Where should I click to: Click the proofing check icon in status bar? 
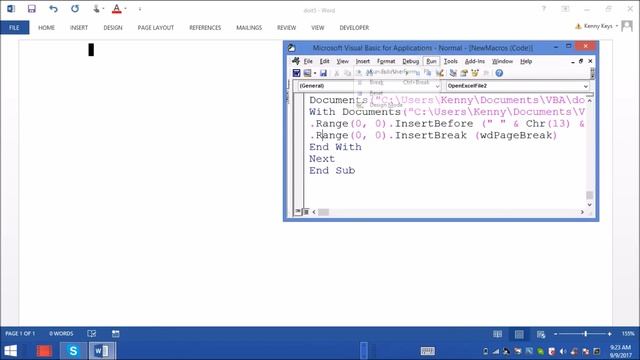click(x=92, y=333)
